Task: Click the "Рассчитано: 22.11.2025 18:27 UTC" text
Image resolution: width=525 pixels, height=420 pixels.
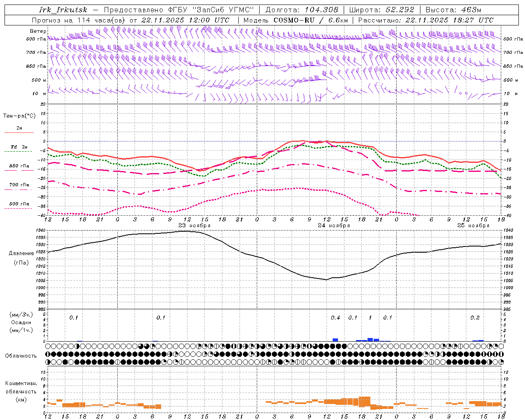Action: (x=426, y=20)
